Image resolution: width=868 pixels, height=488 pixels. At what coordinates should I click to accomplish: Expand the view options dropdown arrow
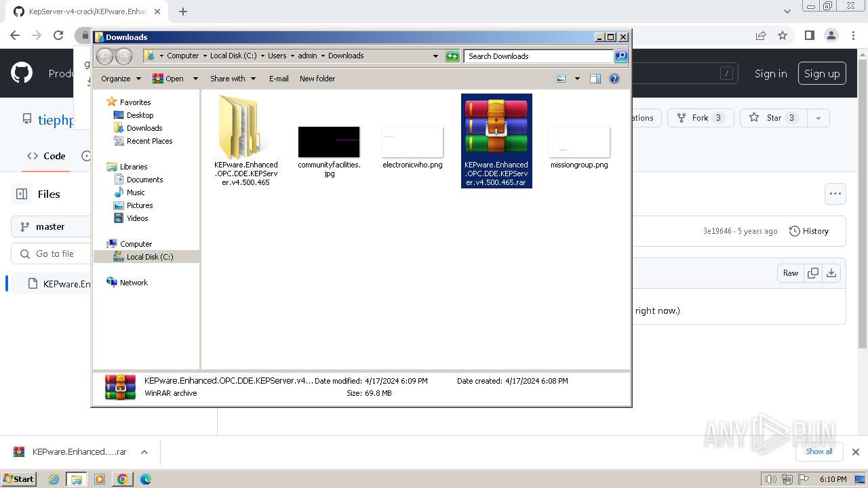coord(577,79)
